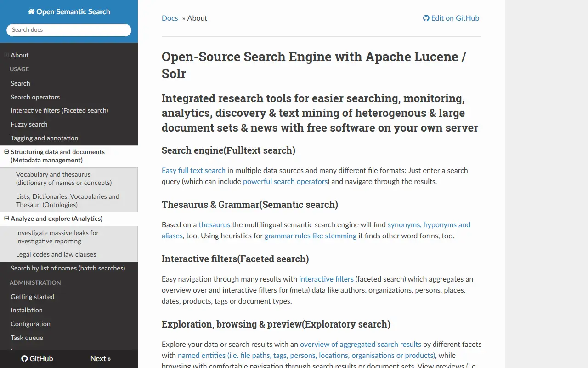Open Lists, Dictionaries, Vocabularies and Thesauri subpage
The width and height of the screenshot is (588, 368).
[68, 201]
